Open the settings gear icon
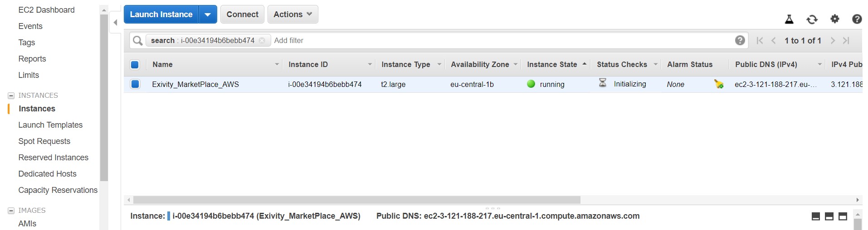The height and width of the screenshot is (230, 868). point(834,19)
